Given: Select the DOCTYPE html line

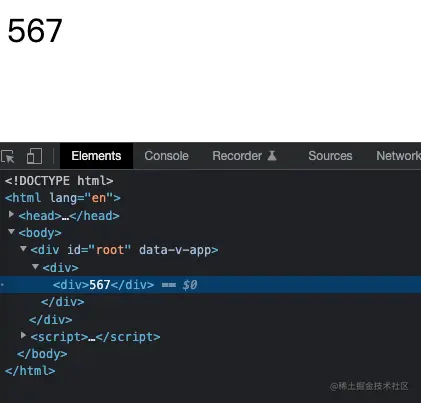Looking at the screenshot, I should click(x=59, y=181).
